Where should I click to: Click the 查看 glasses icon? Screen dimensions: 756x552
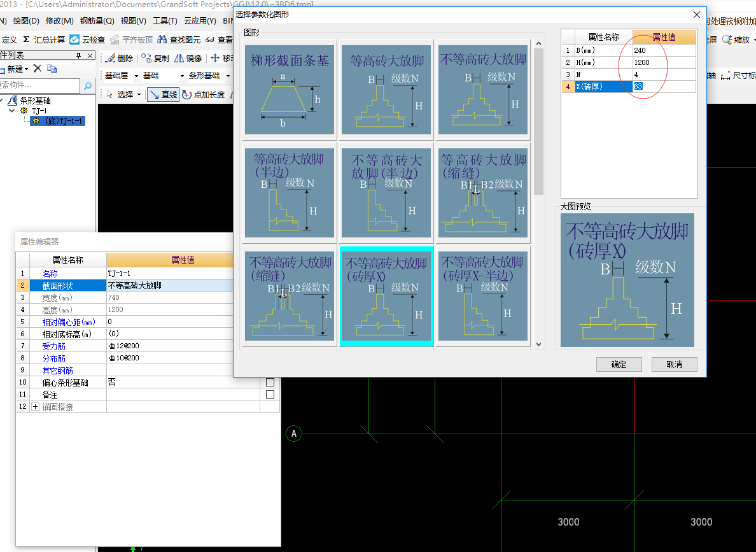(x=209, y=39)
